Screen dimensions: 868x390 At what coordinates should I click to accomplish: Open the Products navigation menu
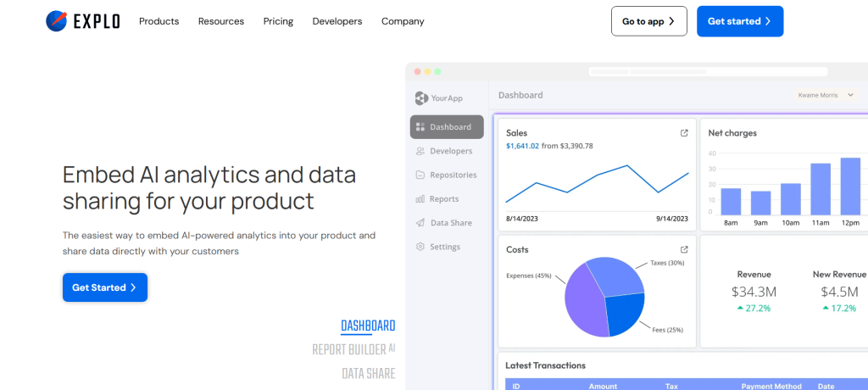pyautogui.click(x=159, y=21)
